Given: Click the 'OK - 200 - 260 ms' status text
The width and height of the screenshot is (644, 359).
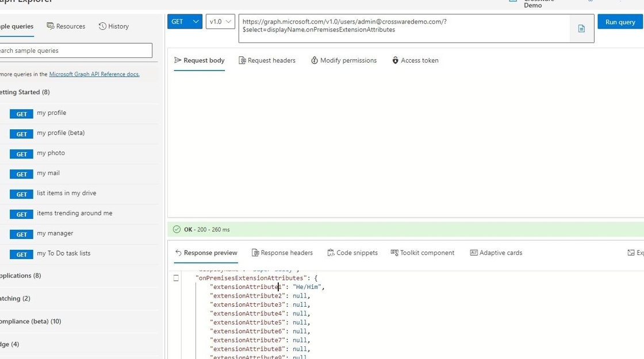Looking at the screenshot, I should pyautogui.click(x=206, y=230).
